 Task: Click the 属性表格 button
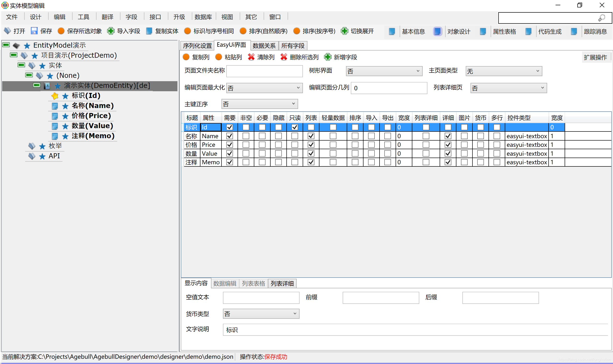coord(505,31)
